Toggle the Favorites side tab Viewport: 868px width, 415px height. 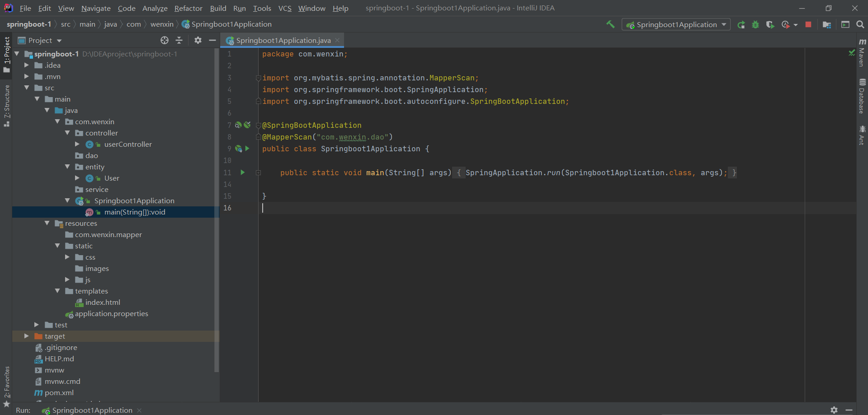pyautogui.click(x=6, y=386)
